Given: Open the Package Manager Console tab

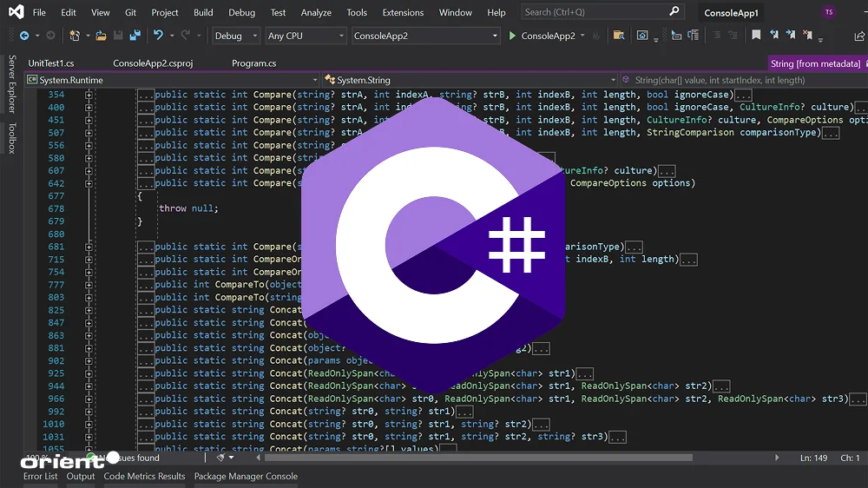Looking at the screenshot, I should point(246,476).
